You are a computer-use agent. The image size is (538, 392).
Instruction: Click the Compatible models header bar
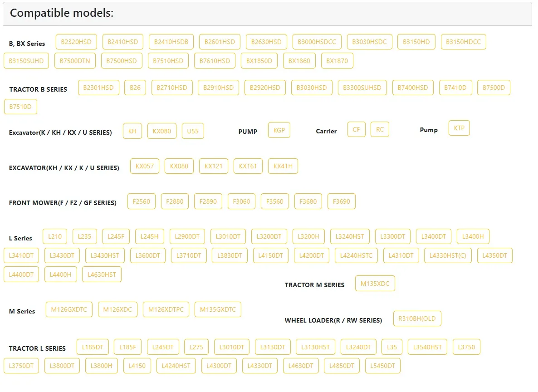pyautogui.click(x=267, y=14)
